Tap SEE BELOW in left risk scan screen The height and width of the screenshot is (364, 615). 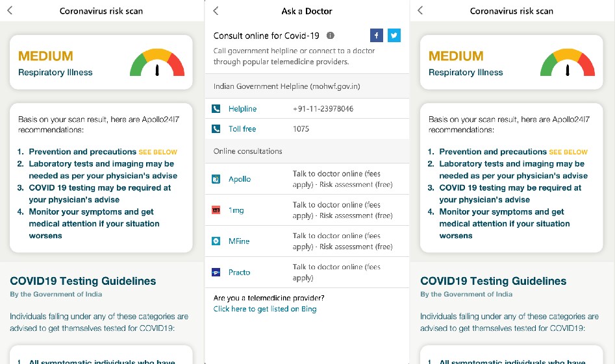(158, 152)
